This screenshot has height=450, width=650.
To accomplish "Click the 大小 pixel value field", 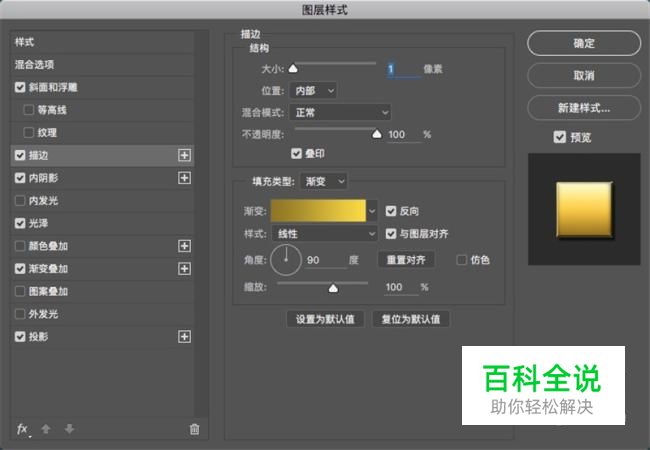I will [x=404, y=69].
